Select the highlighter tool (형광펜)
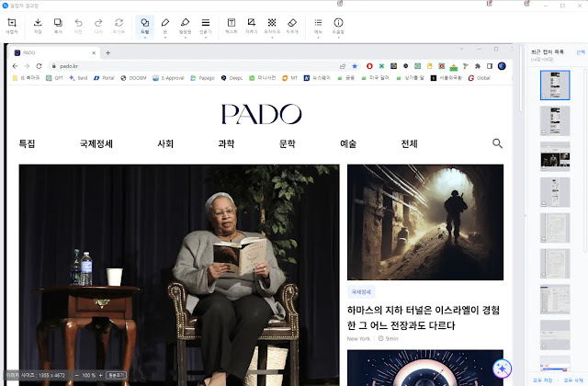Image resolution: width=588 pixels, height=386 pixels. pos(186,26)
